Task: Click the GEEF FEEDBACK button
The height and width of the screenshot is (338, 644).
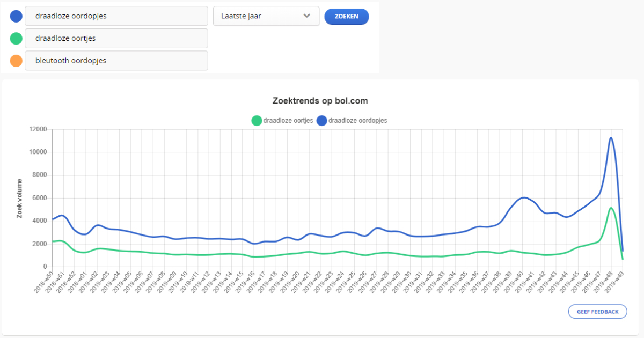Action: (597, 312)
